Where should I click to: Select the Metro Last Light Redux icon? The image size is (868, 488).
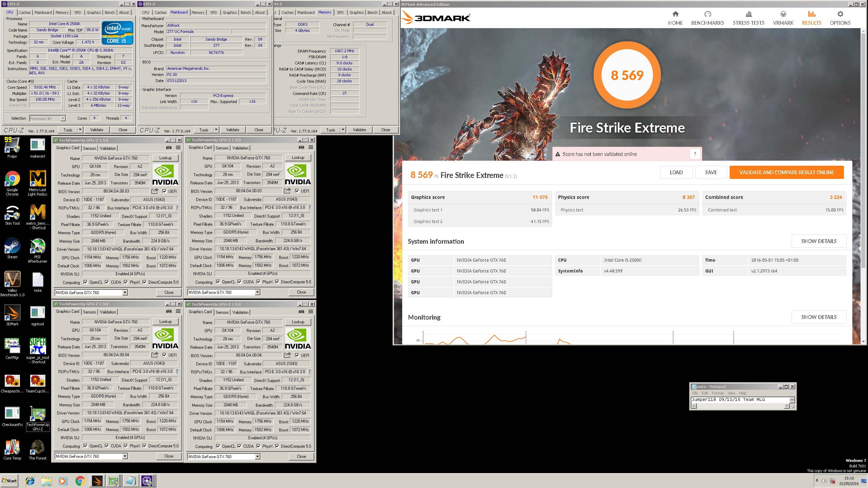point(38,183)
